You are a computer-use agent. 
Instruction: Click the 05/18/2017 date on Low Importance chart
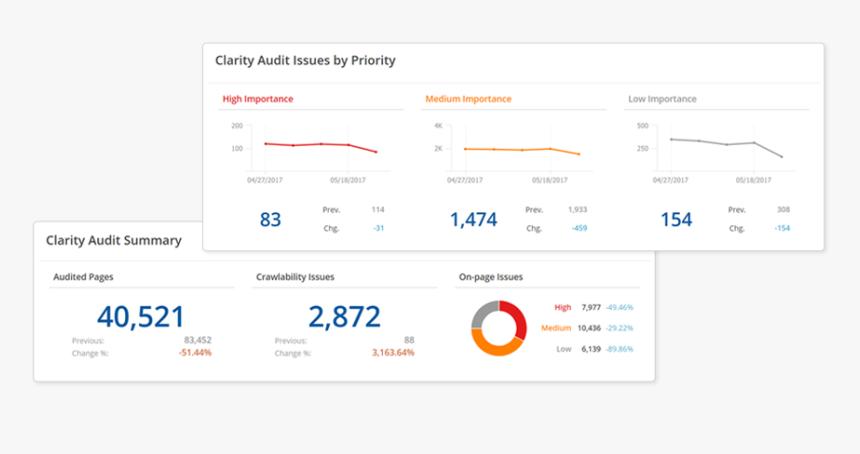tap(754, 180)
